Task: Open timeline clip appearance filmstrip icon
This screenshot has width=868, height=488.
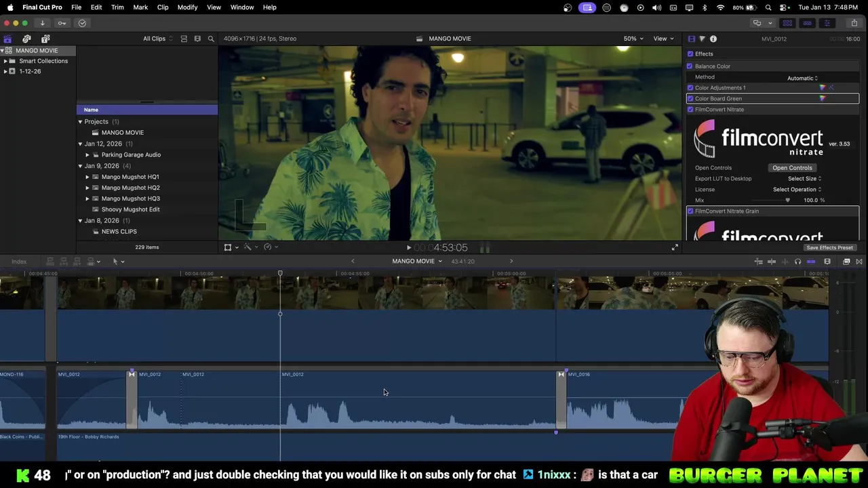Action: pyautogui.click(x=827, y=262)
